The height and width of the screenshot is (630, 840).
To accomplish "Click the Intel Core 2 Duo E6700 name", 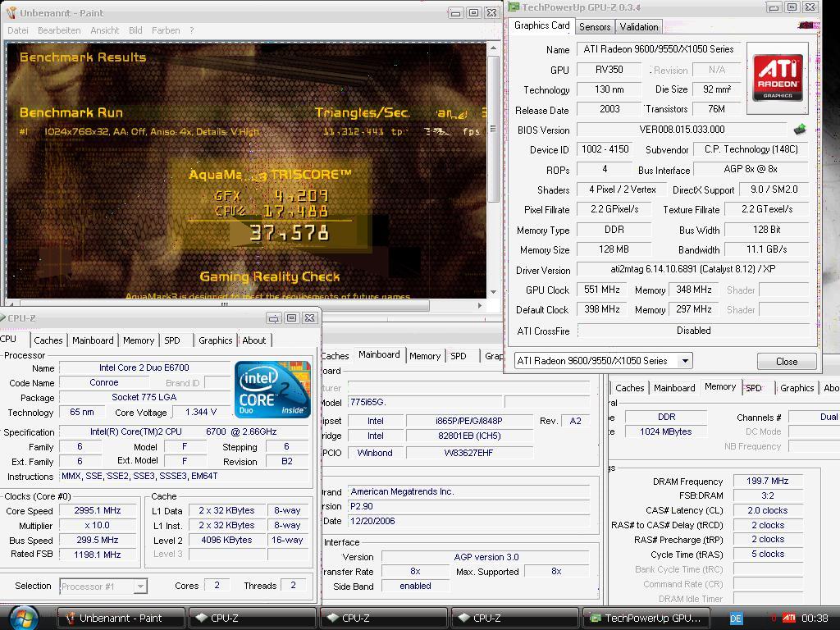I will [144, 367].
